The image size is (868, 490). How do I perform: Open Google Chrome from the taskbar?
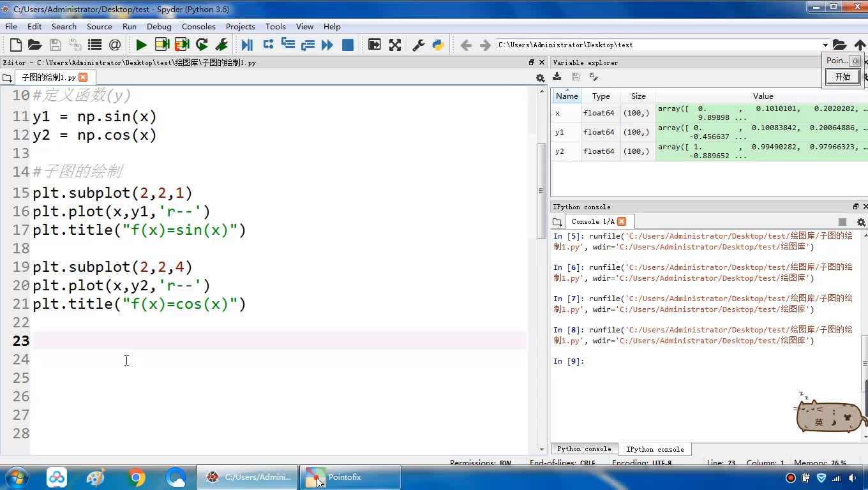136,477
